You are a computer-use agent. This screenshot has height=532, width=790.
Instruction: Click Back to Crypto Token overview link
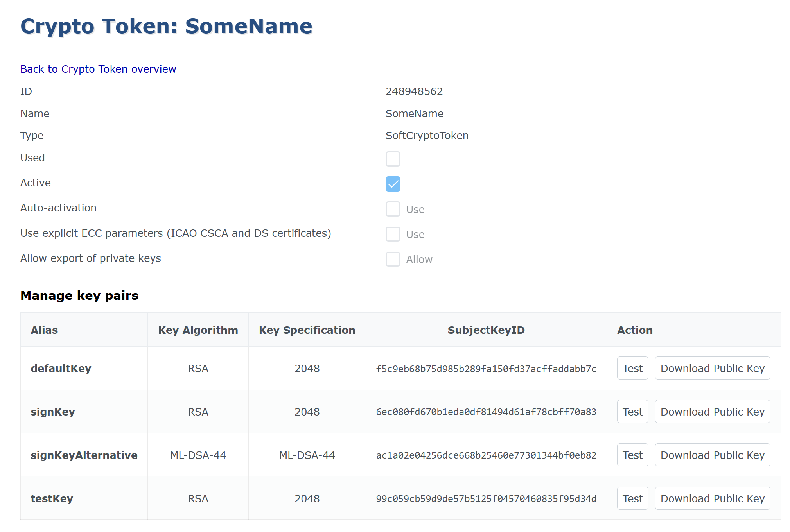coord(98,69)
